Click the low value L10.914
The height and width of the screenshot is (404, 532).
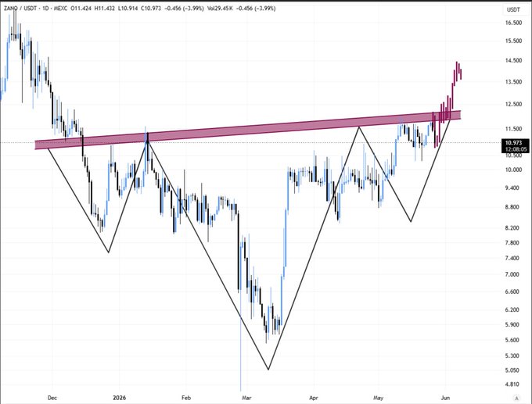(x=128, y=9)
